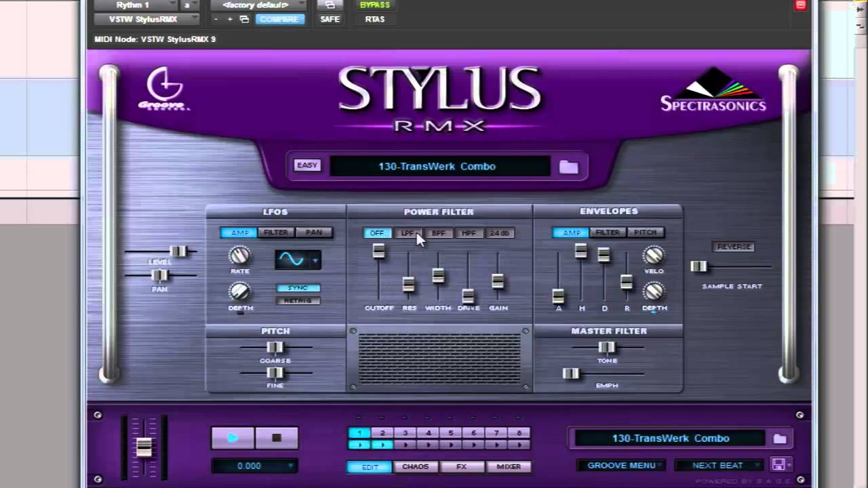Stop playback with the square stop button

pos(276,438)
